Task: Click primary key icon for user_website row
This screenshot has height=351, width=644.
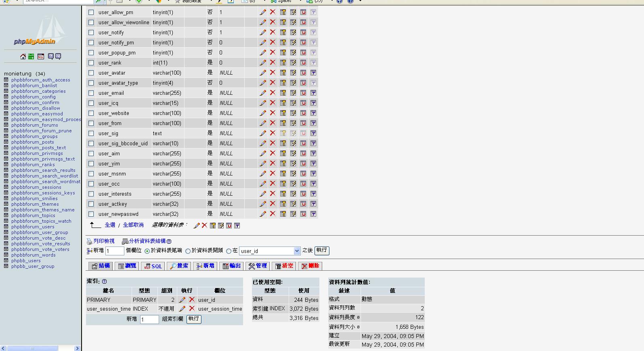Action: 283,113
